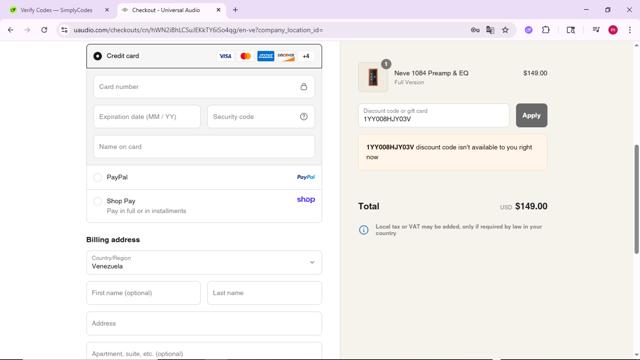Click the American Express logo
The image size is (640, 360).
[266, 56]
